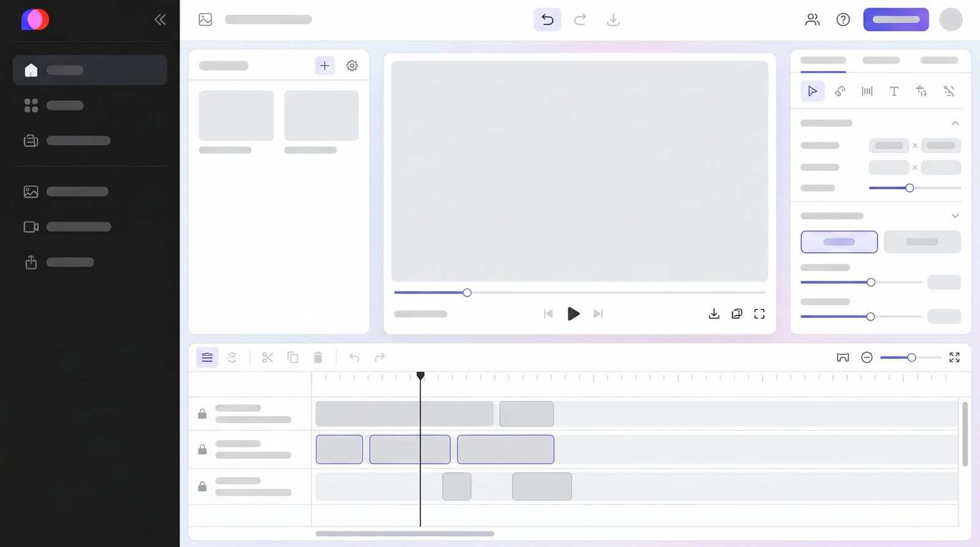This screenshot has height=547, width=980.
Task: Select the Text tool
Action: click(x=894, y=91)
